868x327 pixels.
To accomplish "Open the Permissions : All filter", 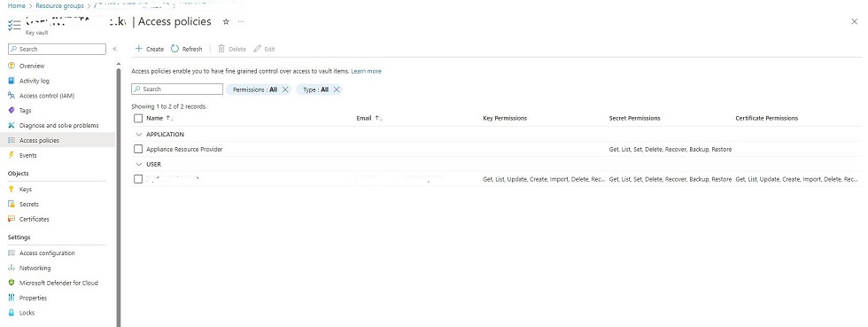I will pos(255,90).
